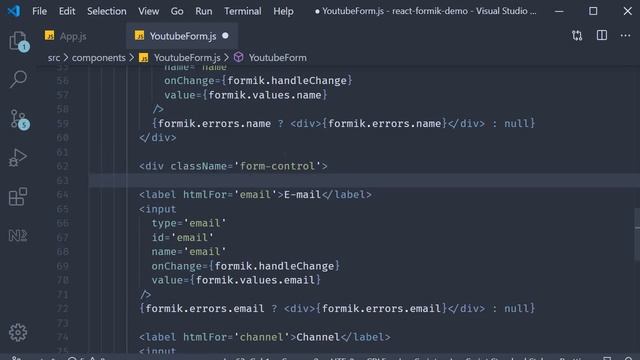Click the vertical scrollbar in the editor
640x360 pixels.
(x=637, y=234)
